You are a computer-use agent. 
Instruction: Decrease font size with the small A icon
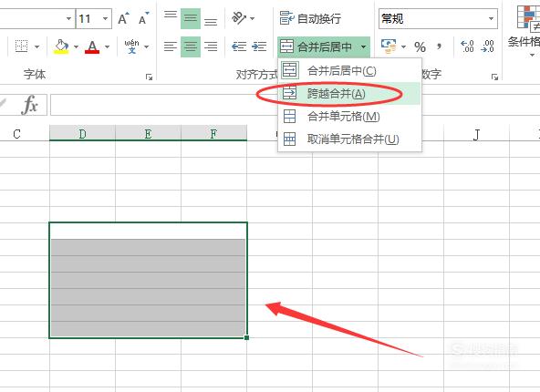click(143, 18)
